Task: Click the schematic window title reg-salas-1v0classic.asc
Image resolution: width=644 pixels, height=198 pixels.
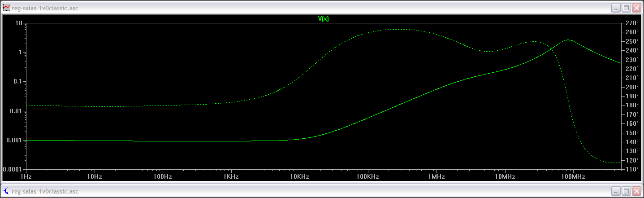Action: [45, 192]
